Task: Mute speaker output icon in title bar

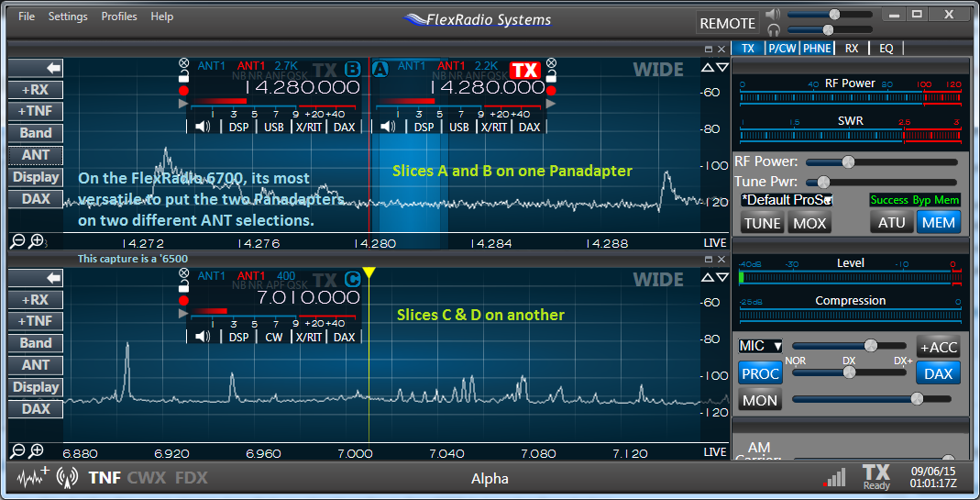Action: click(x=774, y=15)
